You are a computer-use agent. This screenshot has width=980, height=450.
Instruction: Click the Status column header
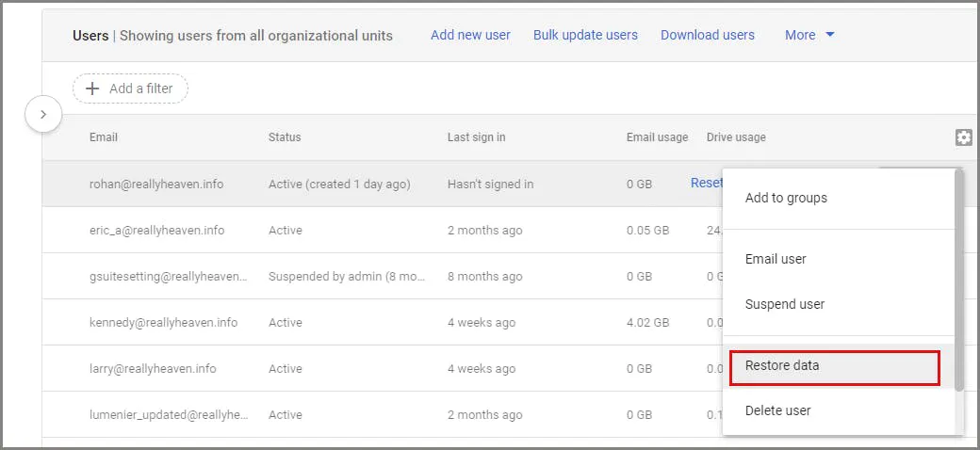coord(285,137)
